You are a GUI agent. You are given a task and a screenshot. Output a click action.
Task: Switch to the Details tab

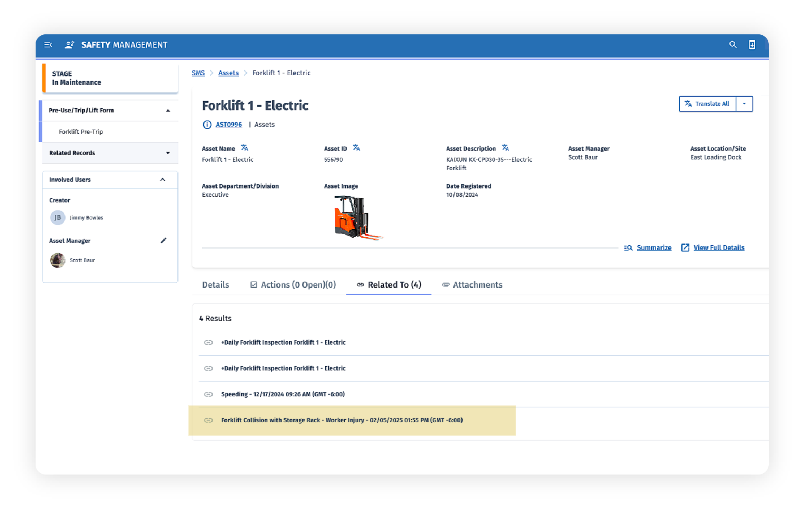[x=215, y=285]
